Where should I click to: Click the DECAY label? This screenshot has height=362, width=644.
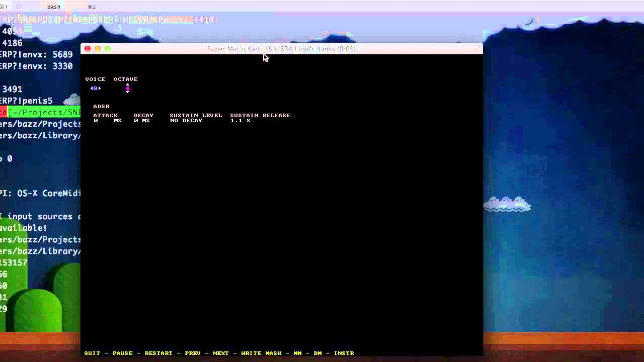point(143,115)
